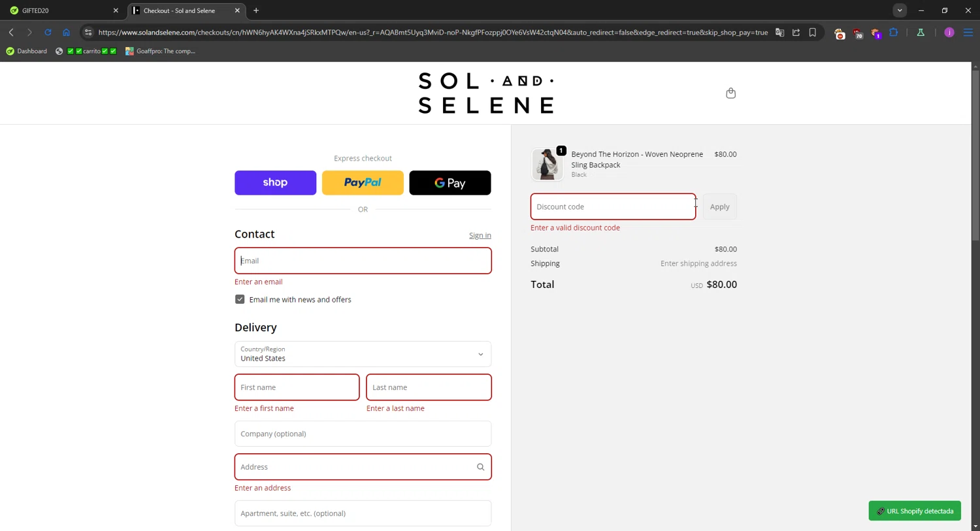Click the browser URL address bar
This screenshot has width=980, height=531.
433,32
